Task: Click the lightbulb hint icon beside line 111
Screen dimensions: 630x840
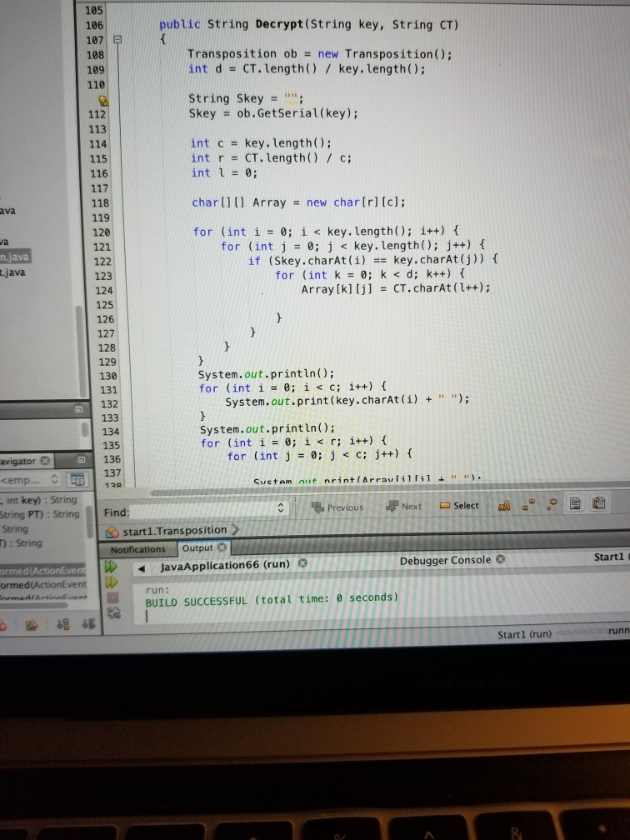Action: tap(104, 100)
